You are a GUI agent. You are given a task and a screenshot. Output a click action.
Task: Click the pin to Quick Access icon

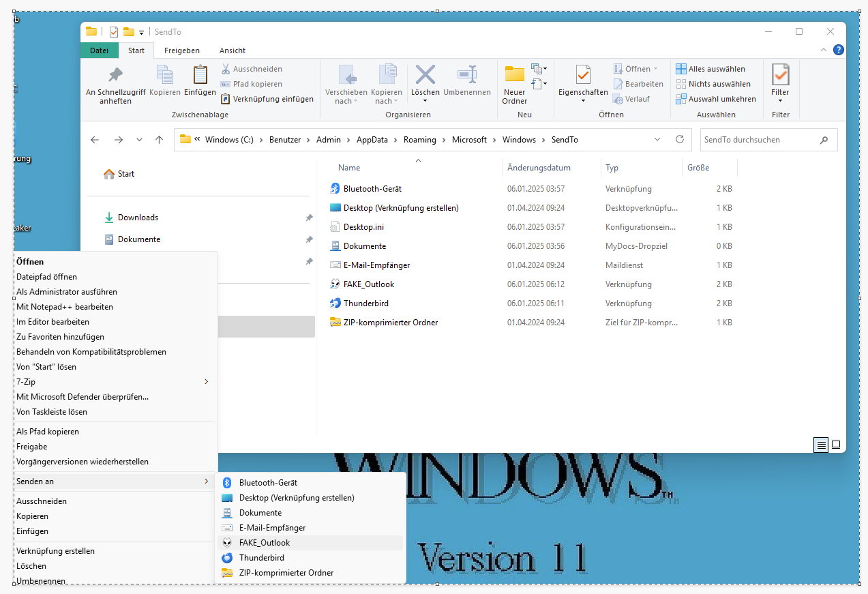click(115, 74)
